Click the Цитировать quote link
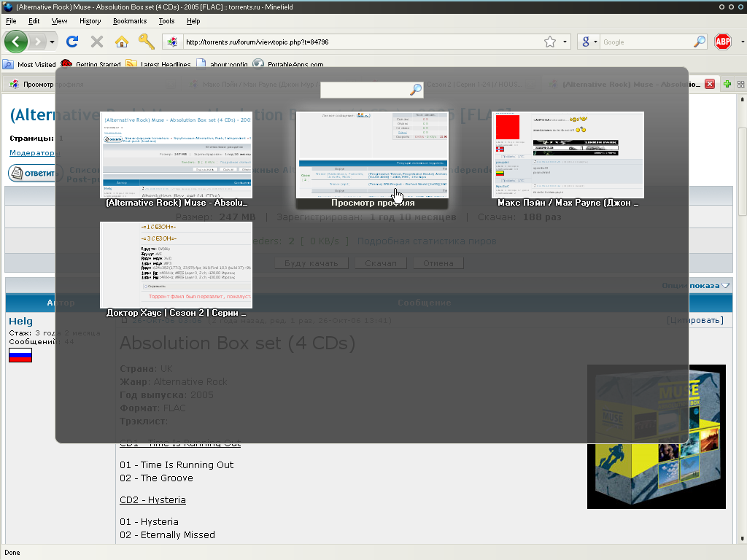This screenshot has height=560, width=747. pos(695,320)
